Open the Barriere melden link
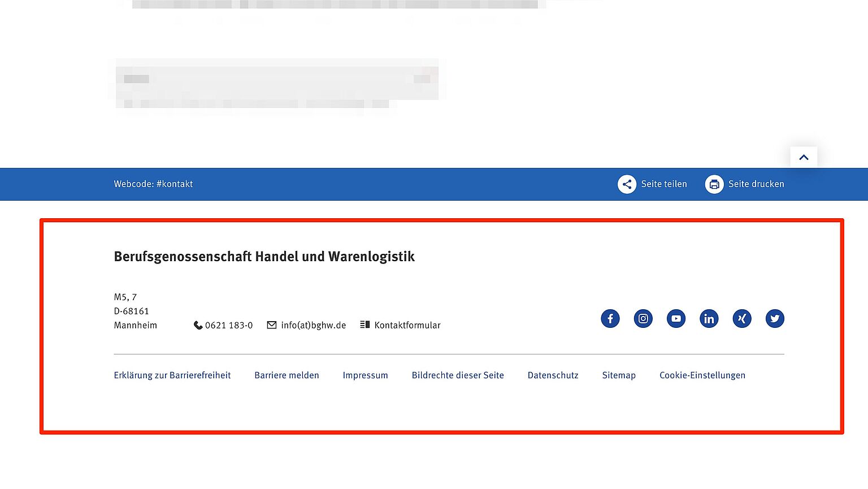This screenshot has width=868, height=489. pos(287,375)
